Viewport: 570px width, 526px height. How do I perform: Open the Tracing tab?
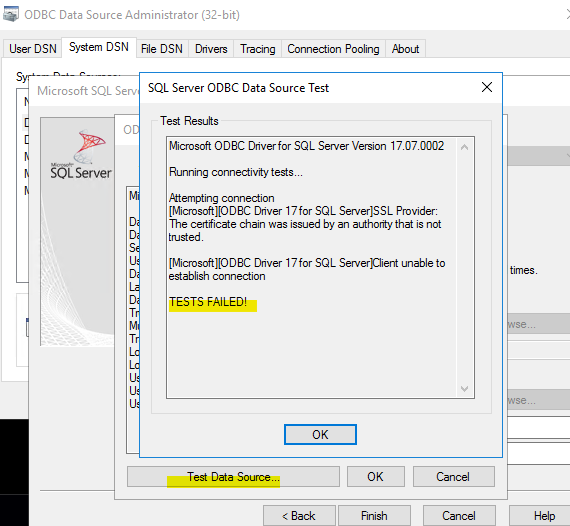tap(258, 49)
